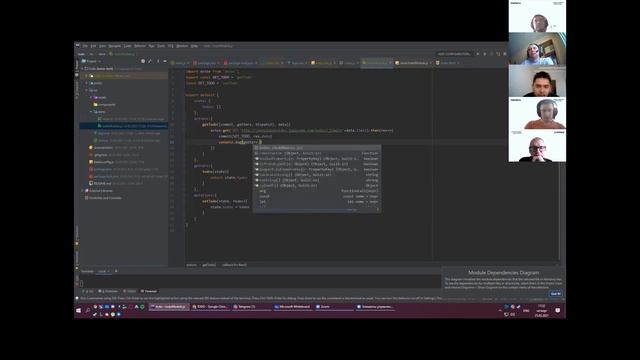Click the Debug icon in top toolbar
The height and width of the screenshot is (360, 640).
coord(485,54)
